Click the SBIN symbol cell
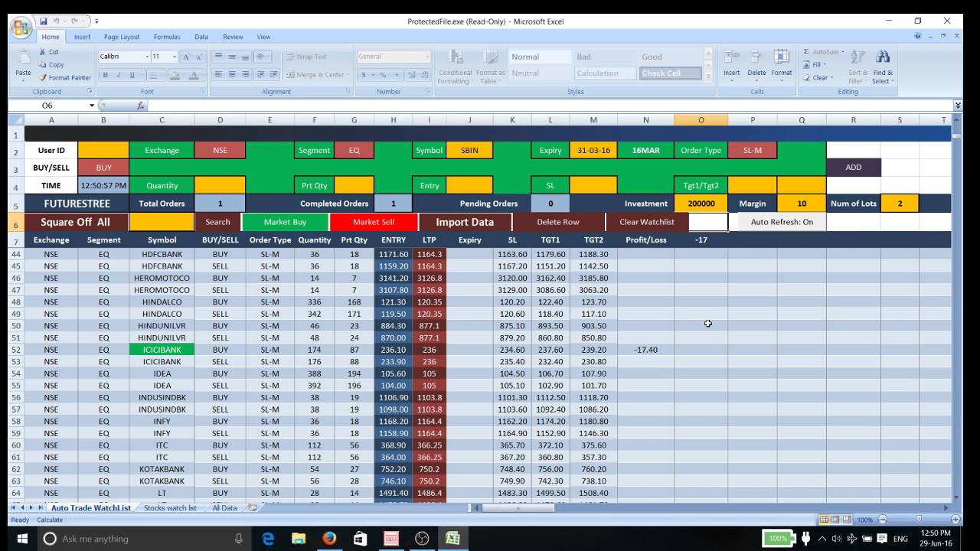Image resolution: width=980 pixels, height=551 pixels. pyautogui.click(x=470, y=150)
